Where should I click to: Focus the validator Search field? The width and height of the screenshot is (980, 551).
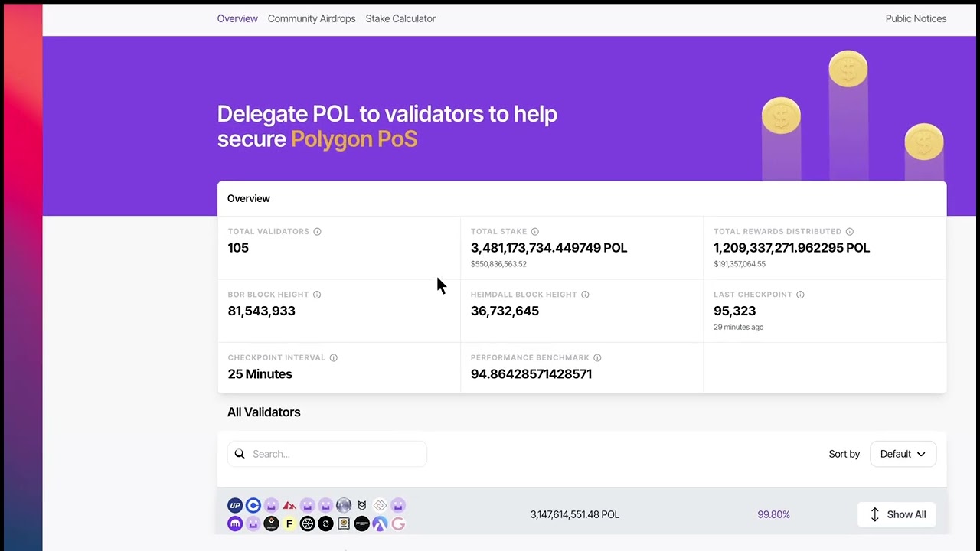pyautogui.click(x=327, y=454)
